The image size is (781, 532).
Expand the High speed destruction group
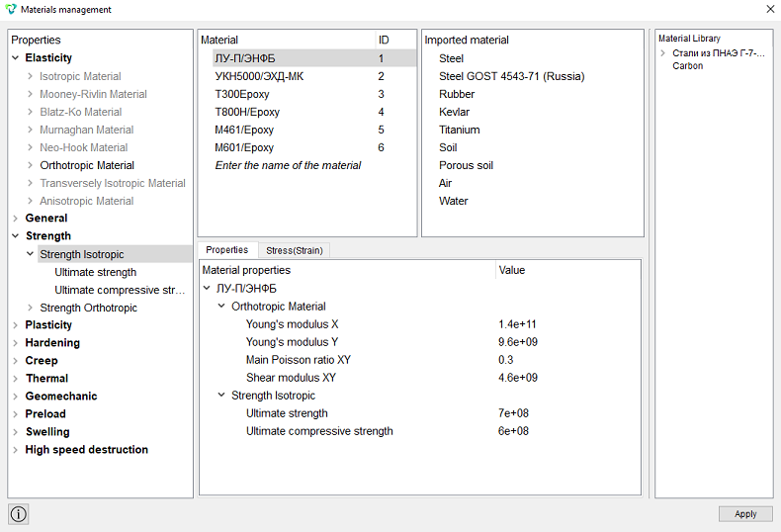(x=16, y=450)
